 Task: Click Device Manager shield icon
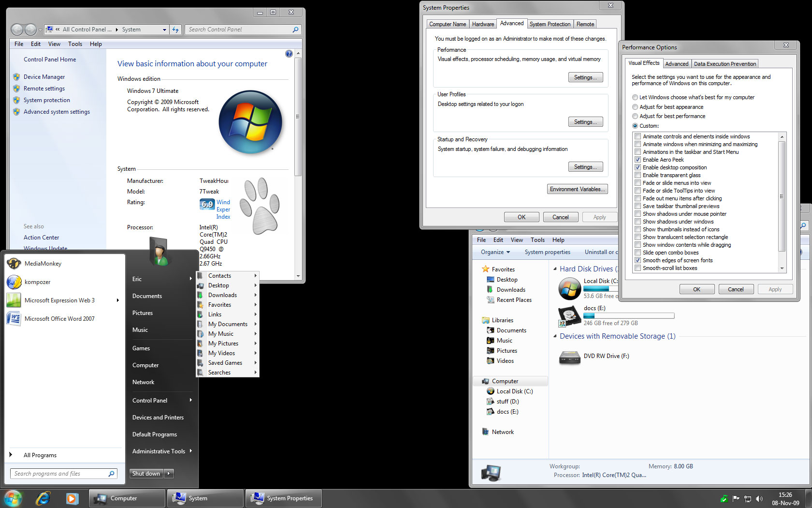(x=16, y=77)
